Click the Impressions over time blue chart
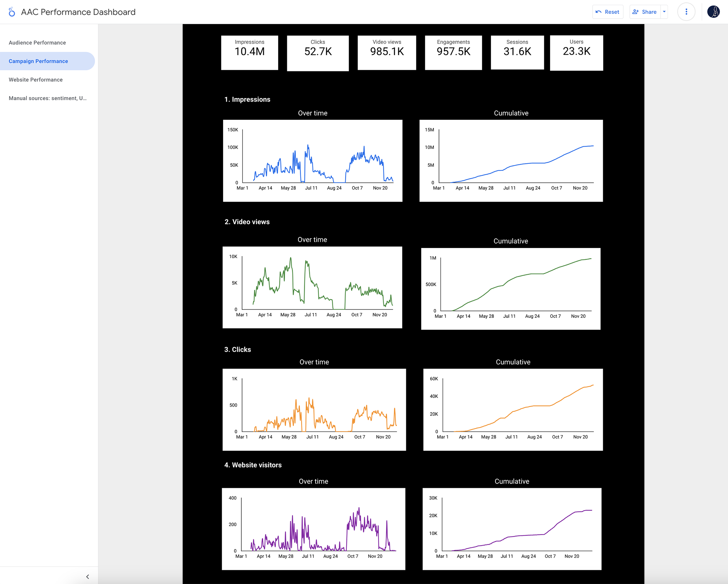728x584 pixels. tap(313, 161)
